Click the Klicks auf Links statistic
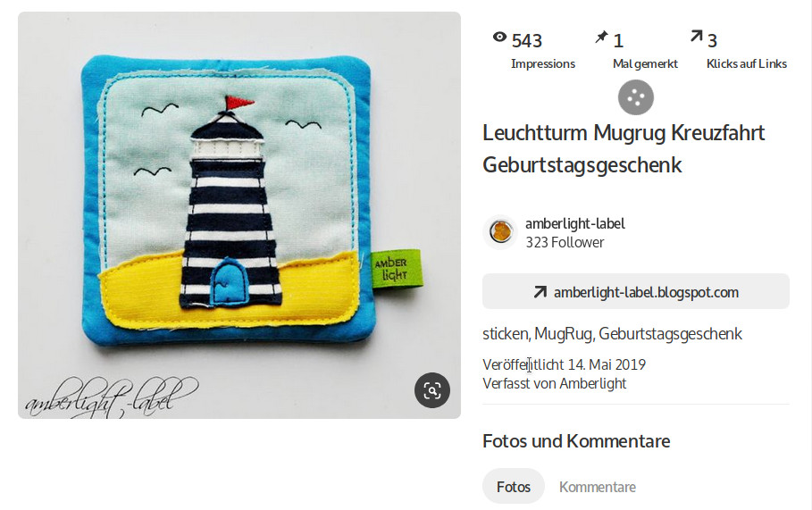Image resolution: width=812 pixels, height=510 pixels. click(x=739, y=50)
